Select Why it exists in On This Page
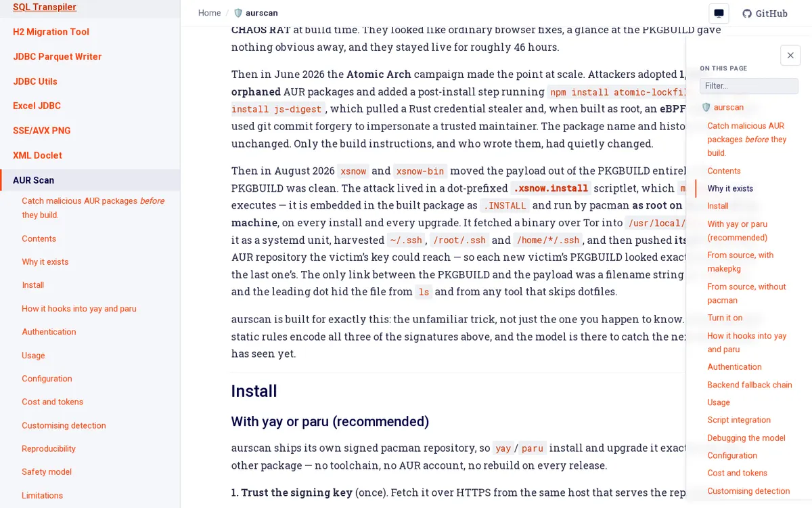Viewport: 812px width, 508px height. 730,188
